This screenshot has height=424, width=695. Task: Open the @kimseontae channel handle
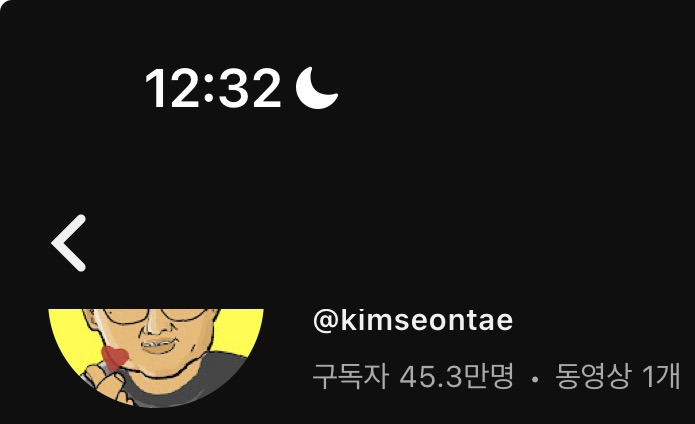(x=413, y=320)
